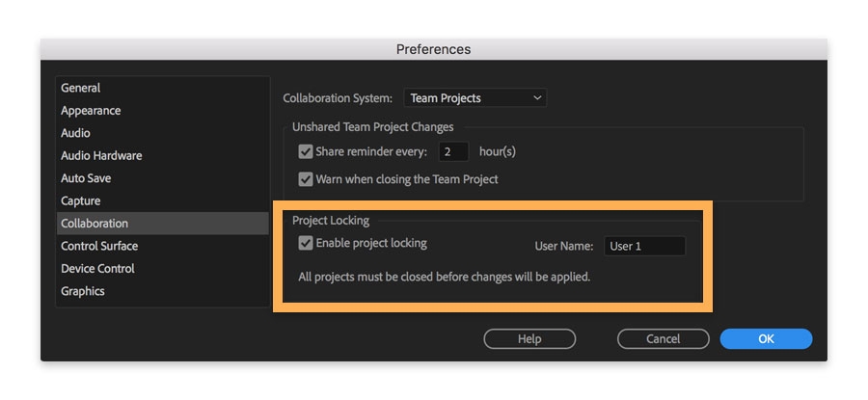
Task: Click the User Name text field
Action: (x=644, y=246)
